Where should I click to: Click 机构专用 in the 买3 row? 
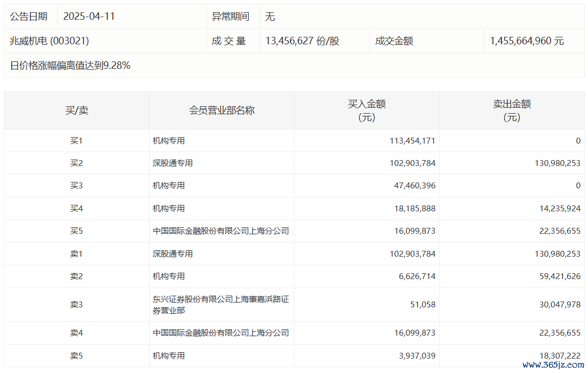tap(169, 186)
